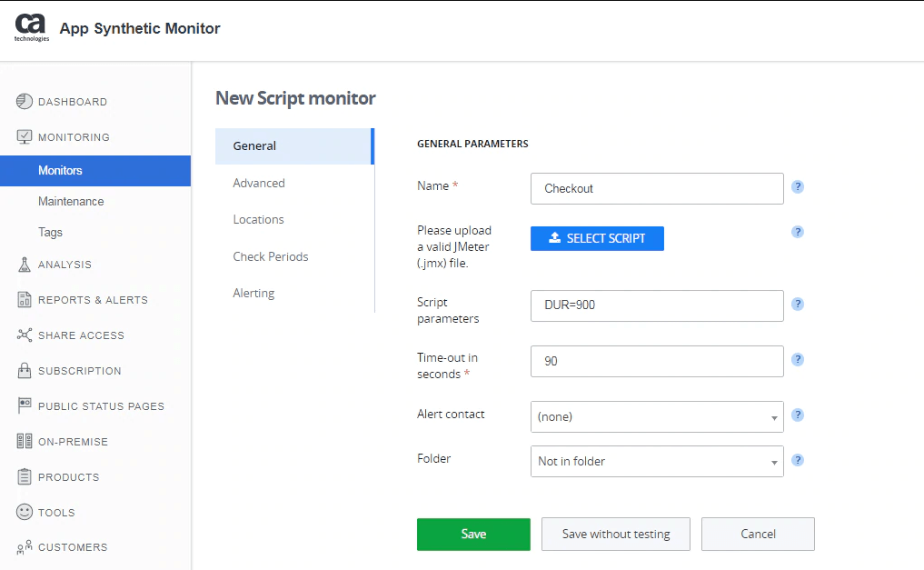Open the Folder dropdown list
Screen dimensions: 924x570
pos(656,462)
